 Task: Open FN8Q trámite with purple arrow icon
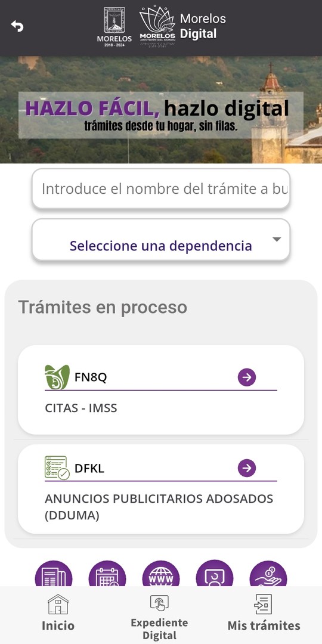pyautogui.click(x=247, y=377)
